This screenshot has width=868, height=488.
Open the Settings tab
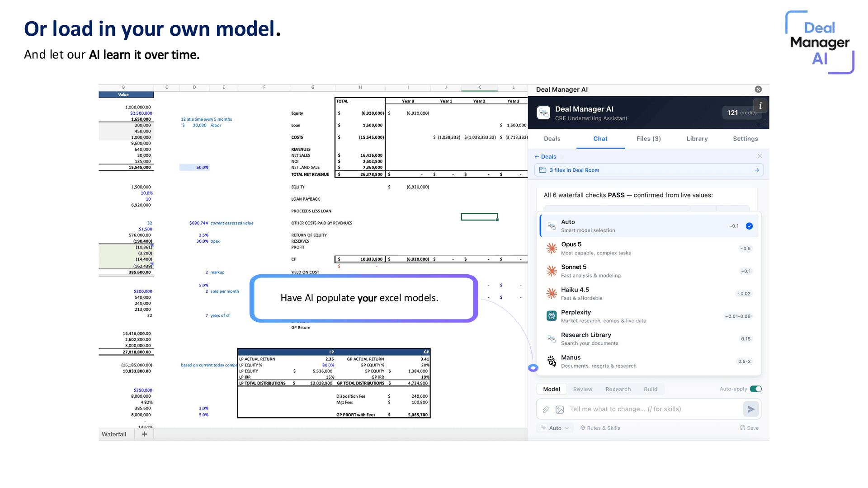pos(745,139)
